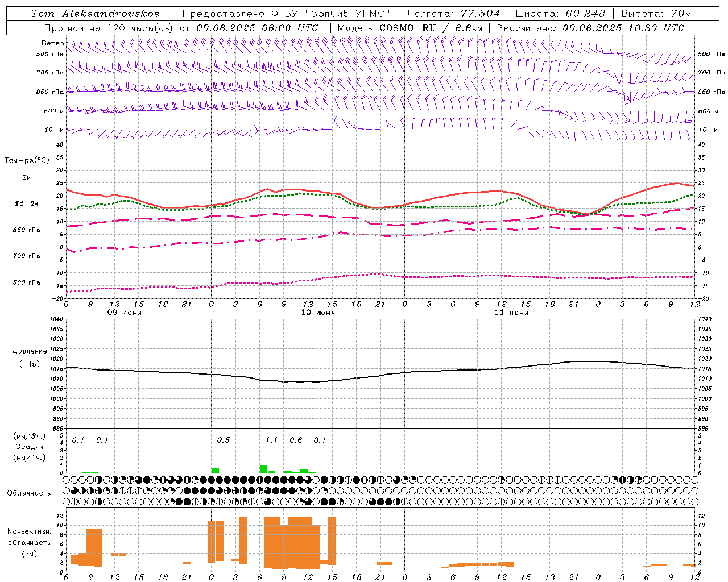Click the 'Предоставлено ФГБУ "ЗапСиб УГМС"' provider text
The height and width of the screenshot is (582, 728).
[x=286, y=14]
